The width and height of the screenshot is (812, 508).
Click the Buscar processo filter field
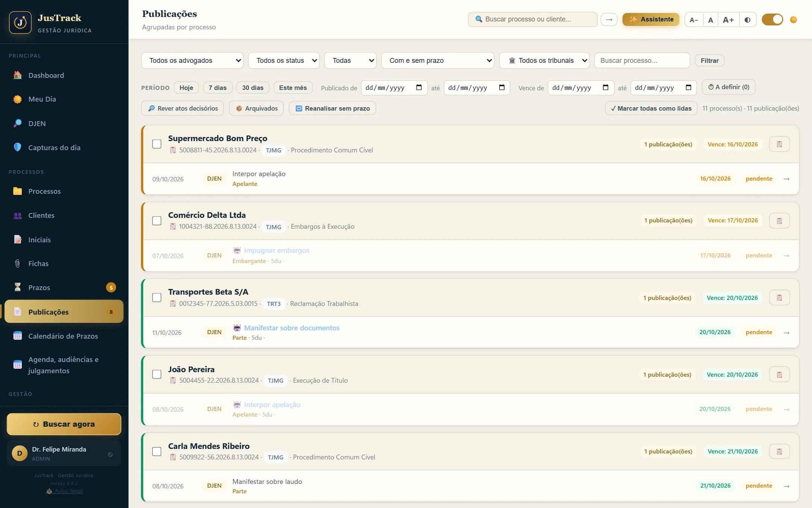(642, 61)
